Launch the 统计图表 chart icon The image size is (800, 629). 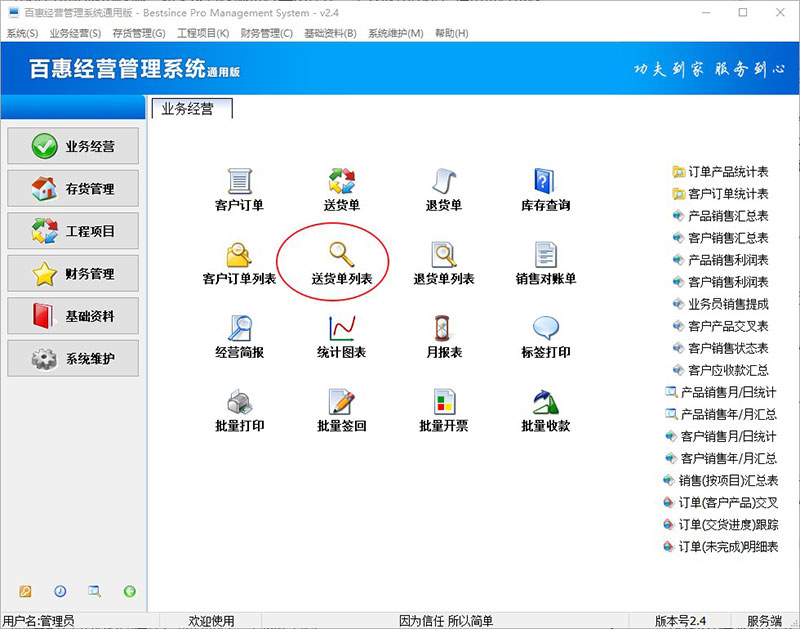[x=341, y=328]
